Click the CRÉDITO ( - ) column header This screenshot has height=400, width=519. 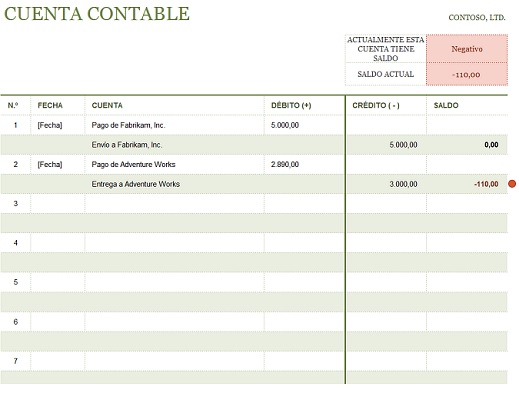click(x=376, y=105)
